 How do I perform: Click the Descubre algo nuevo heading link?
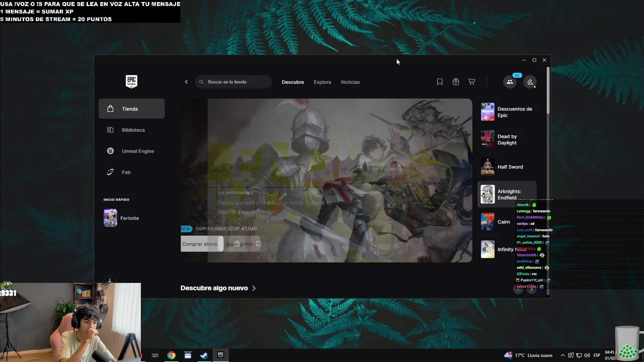214,288
